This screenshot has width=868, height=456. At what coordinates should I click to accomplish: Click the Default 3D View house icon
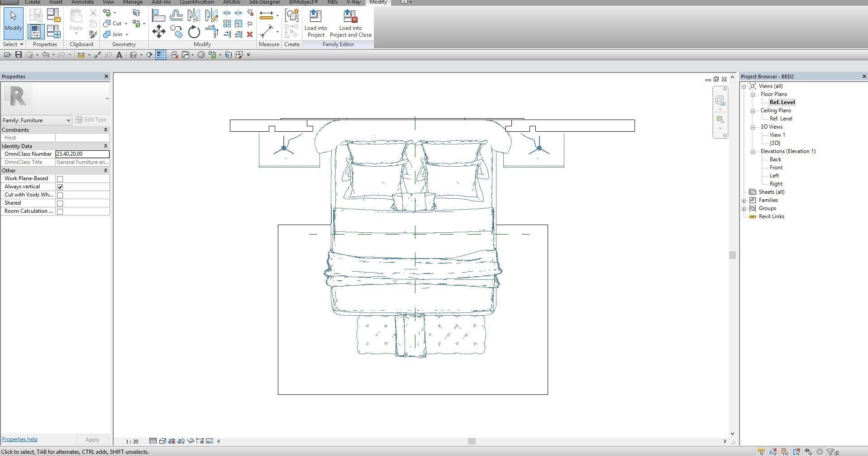coord(133,55)
